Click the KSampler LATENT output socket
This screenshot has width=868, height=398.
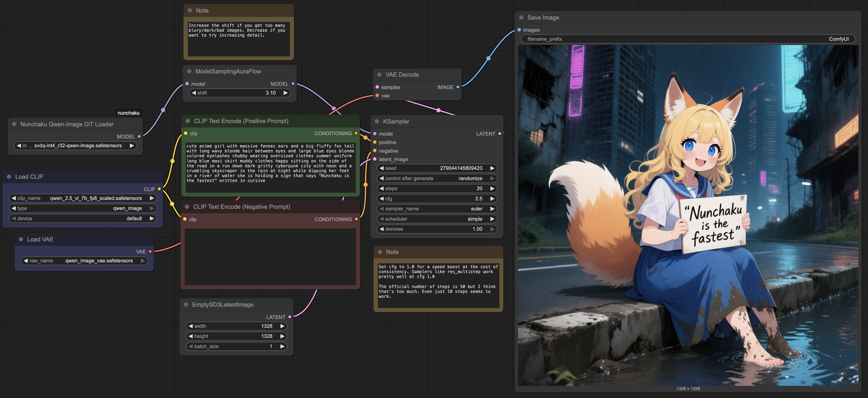point(499,134)
